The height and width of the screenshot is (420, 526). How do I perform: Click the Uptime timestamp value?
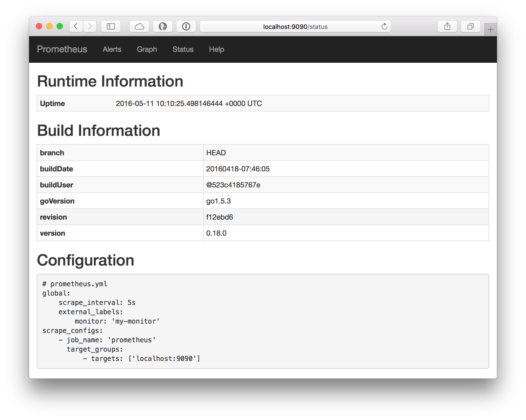pyautogui.click(x=189, y=103)
